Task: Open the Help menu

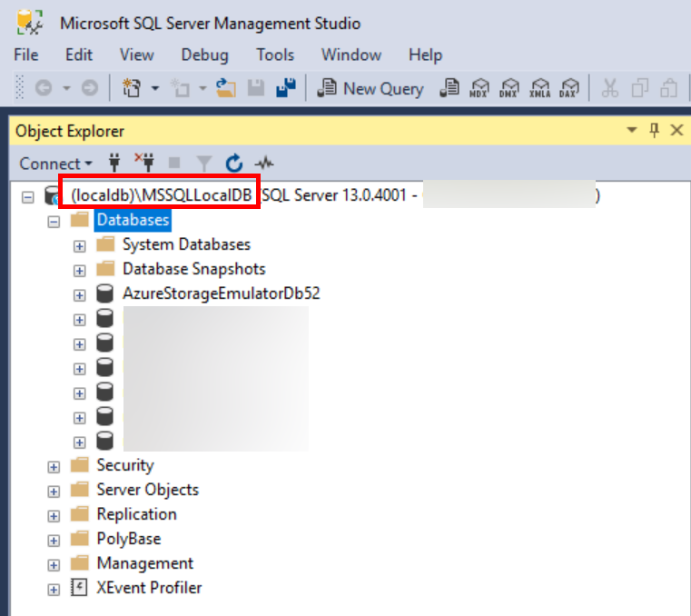Action: 425,55
